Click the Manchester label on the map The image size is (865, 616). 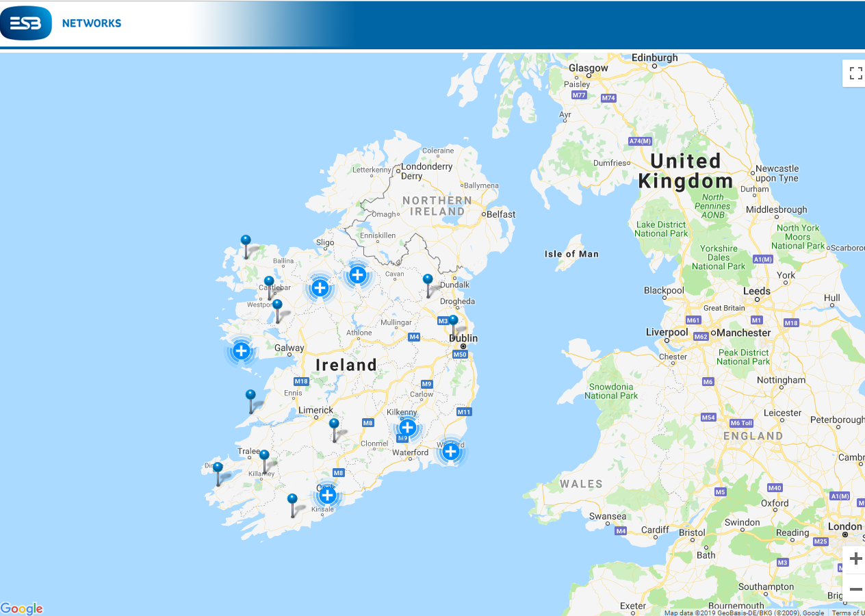[743, 333]
